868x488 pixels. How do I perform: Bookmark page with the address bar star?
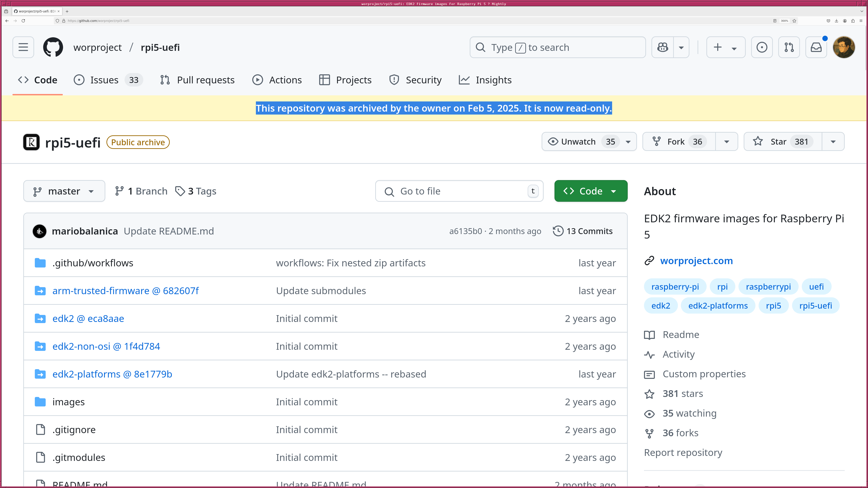[794, 21]
